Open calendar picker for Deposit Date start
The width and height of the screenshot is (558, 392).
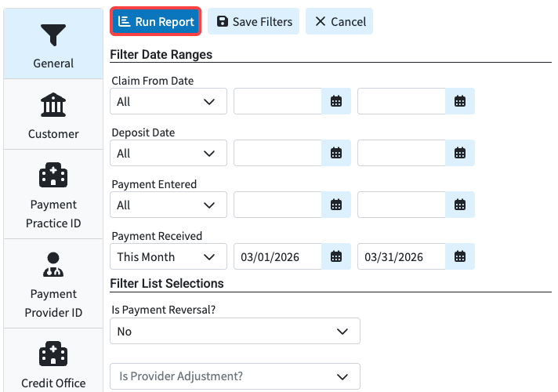coord(336,153)
